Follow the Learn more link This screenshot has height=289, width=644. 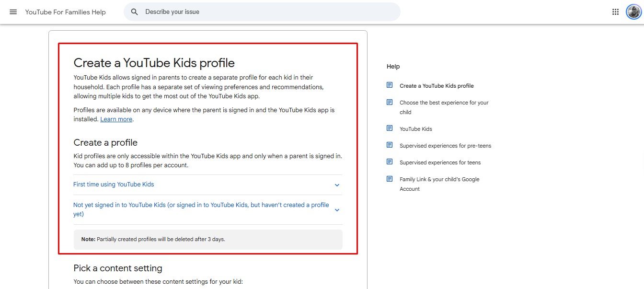(116, 119)
